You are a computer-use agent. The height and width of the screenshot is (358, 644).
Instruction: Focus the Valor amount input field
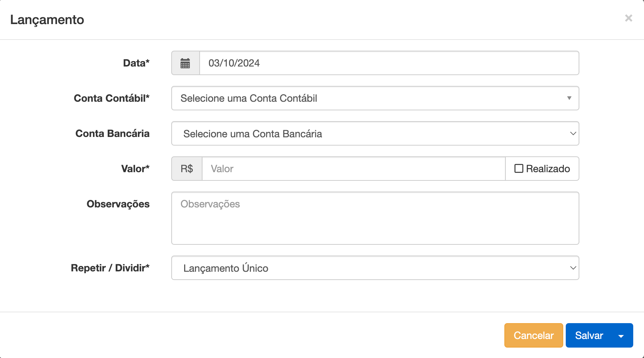tap(353, 169)
